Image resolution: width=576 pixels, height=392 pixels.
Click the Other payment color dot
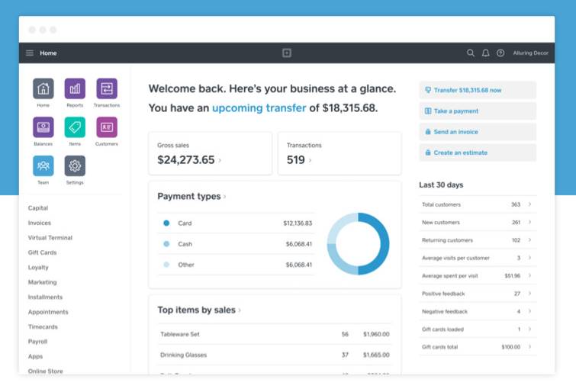tap(166, 265)
